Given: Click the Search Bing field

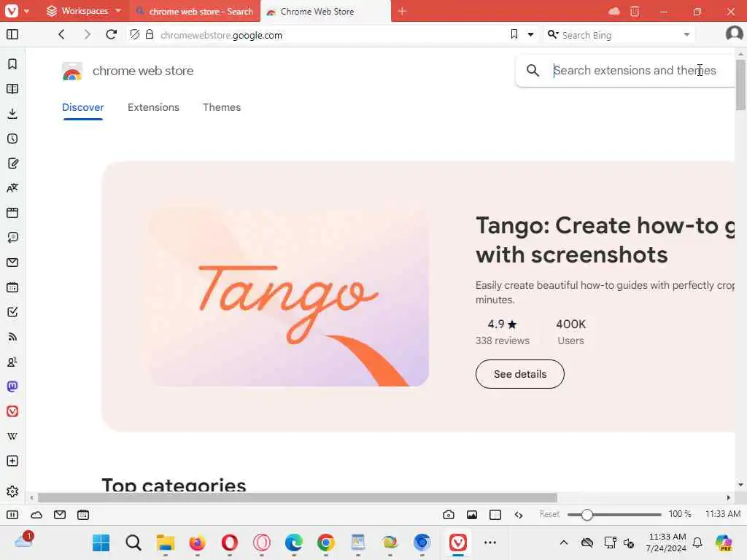Looking at the screenshot, I should [x=619, y=35].
